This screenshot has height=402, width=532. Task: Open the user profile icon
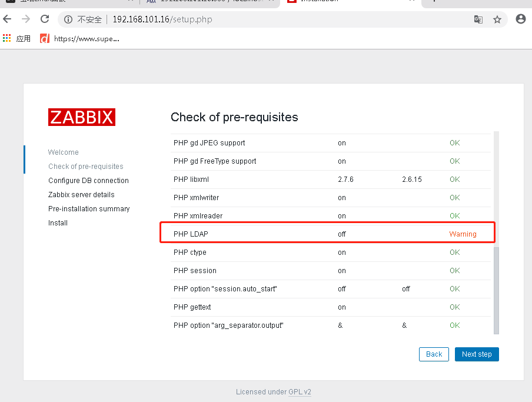tap(520, 19)
